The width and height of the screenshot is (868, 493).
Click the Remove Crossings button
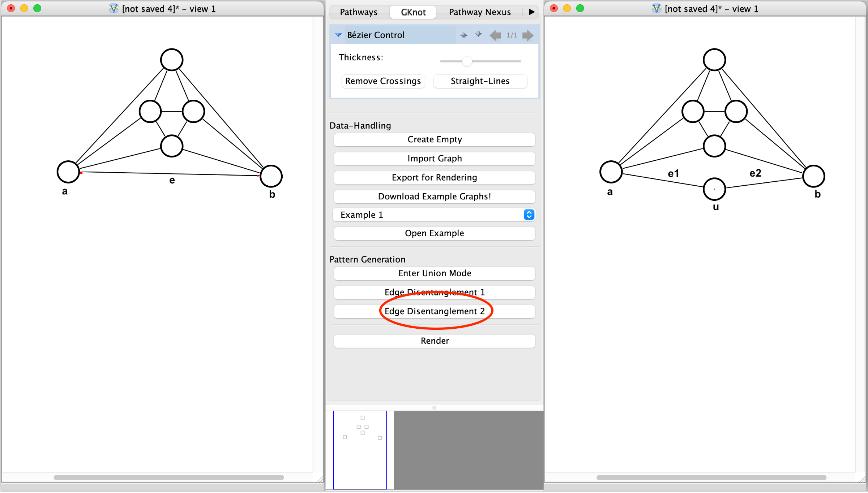[383, 81]
